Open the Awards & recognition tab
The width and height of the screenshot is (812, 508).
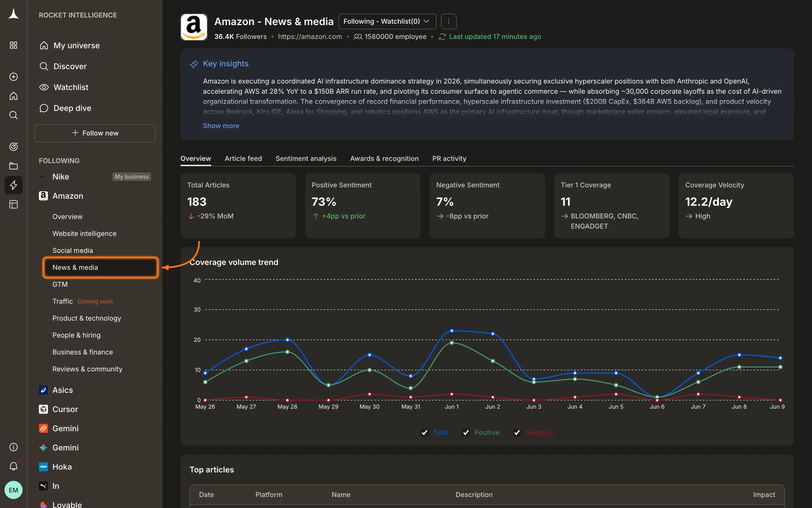click(x=385, y=159)
